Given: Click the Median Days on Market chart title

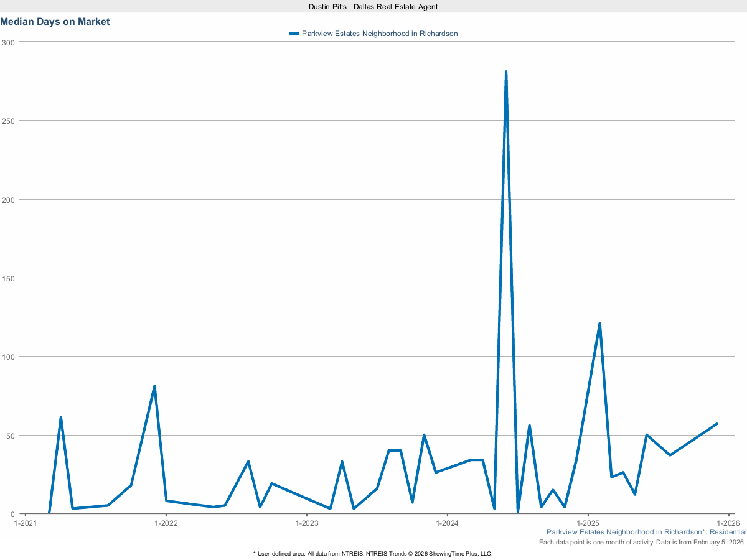Looking at the screenshot, I should pyautogui.click(x=55, y=21).
